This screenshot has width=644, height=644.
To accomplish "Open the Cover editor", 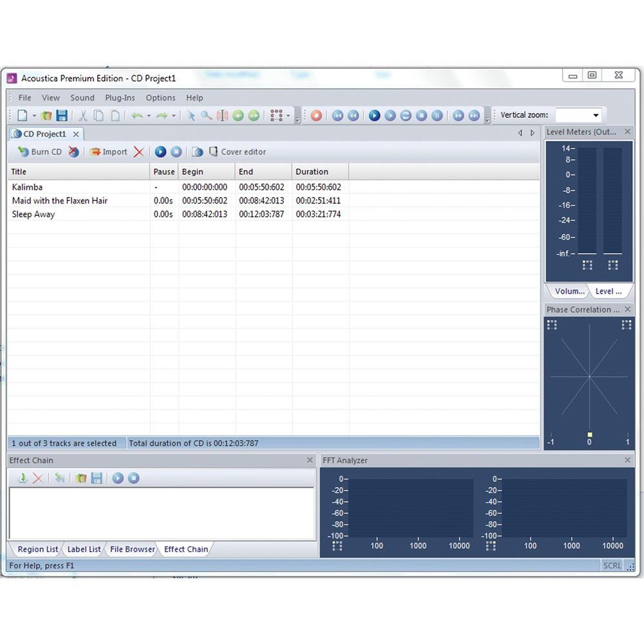I will point(237,152).
